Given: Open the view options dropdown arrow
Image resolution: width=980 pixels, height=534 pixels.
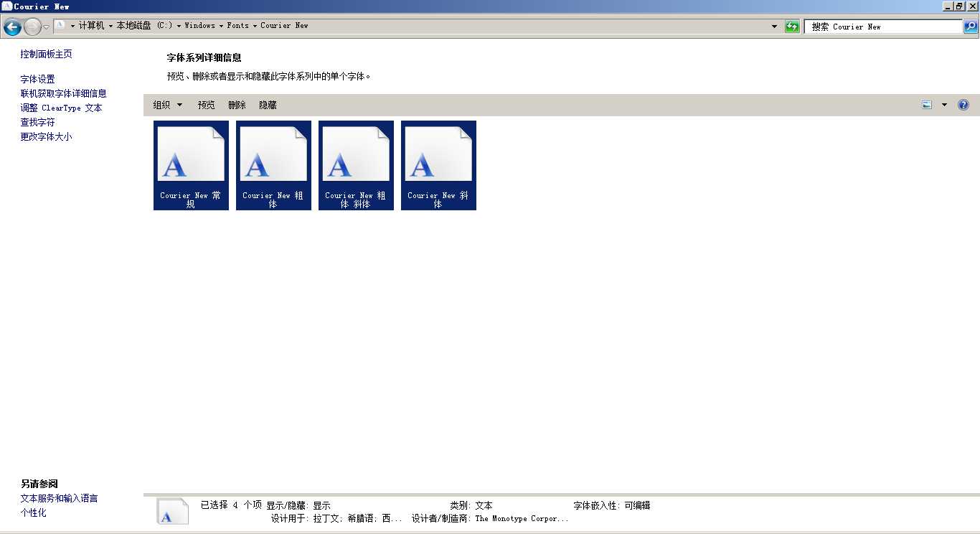Looking at the screenshot, I should point(944,105).
